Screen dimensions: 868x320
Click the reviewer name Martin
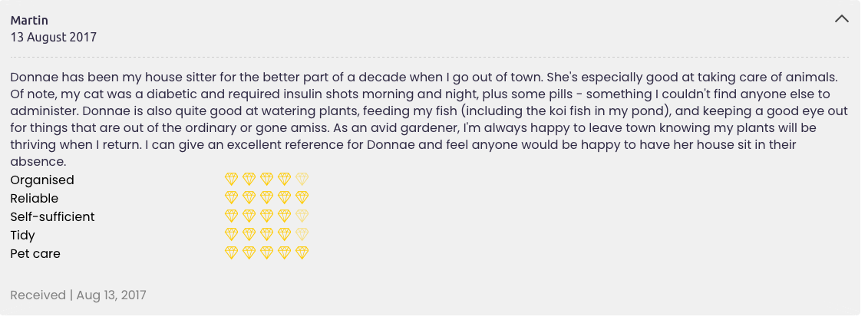pos(29,20)
